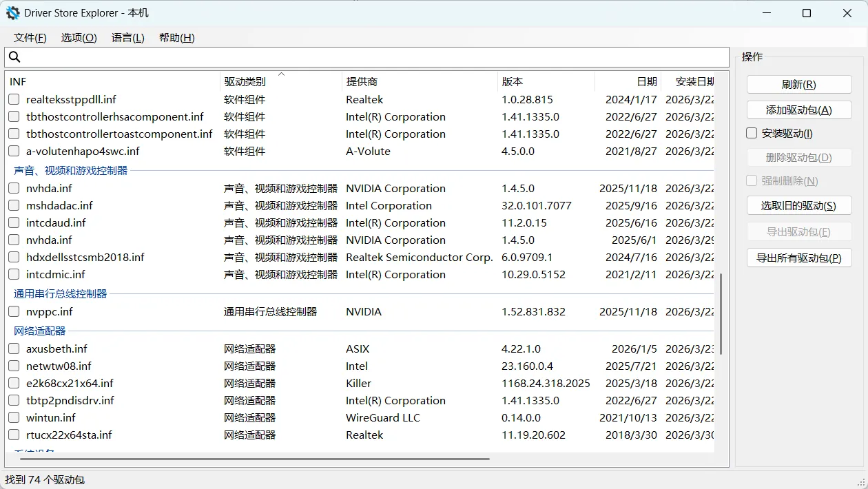
Task: Tick the wintun.inf checkbox
Action: [14, 418]
